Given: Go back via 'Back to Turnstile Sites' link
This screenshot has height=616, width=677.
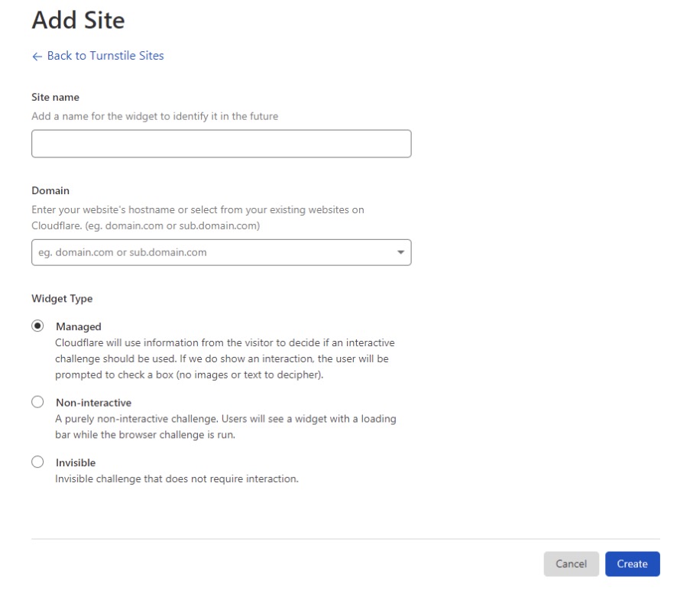Looking at the screenshot, I should coord(105,56).
